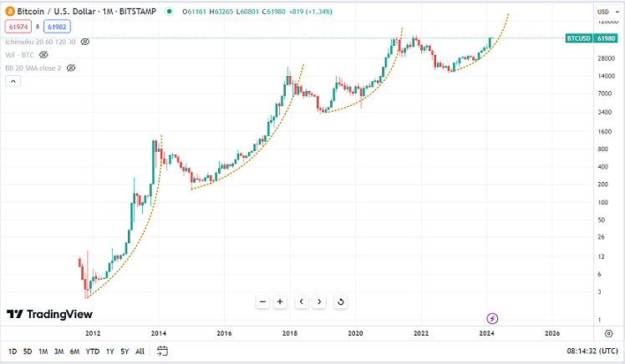This screenshot has width=625, height=364.
Task: Click the purple lightning event marker
Action: [x=492, y=319]
